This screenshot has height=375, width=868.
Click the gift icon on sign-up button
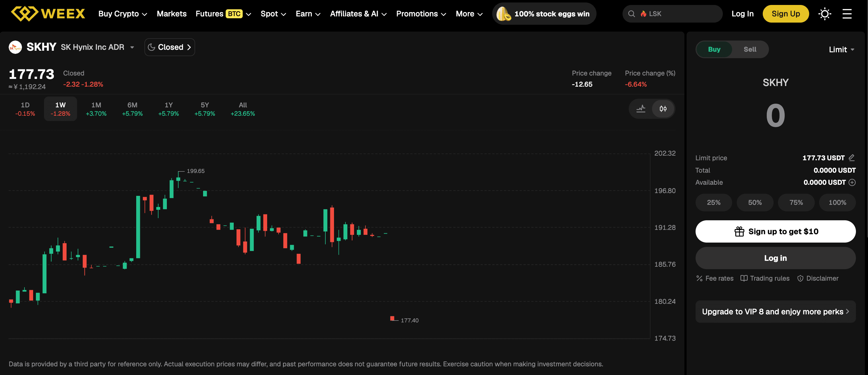[x=739, y=231]
